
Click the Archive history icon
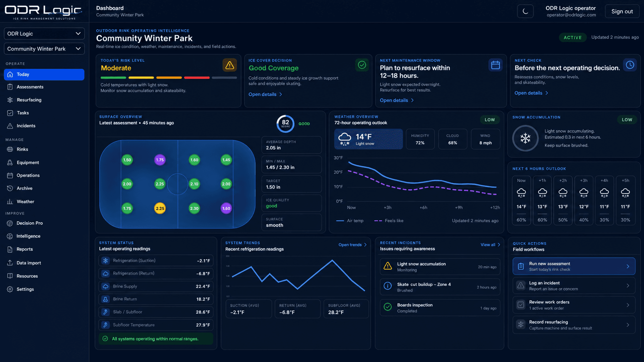coord(10,189)
